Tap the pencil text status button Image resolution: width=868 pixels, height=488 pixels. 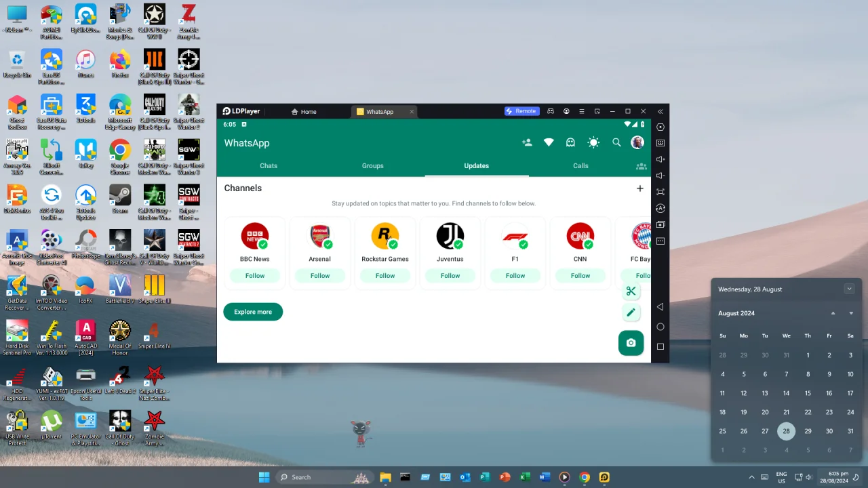[631, 312]
